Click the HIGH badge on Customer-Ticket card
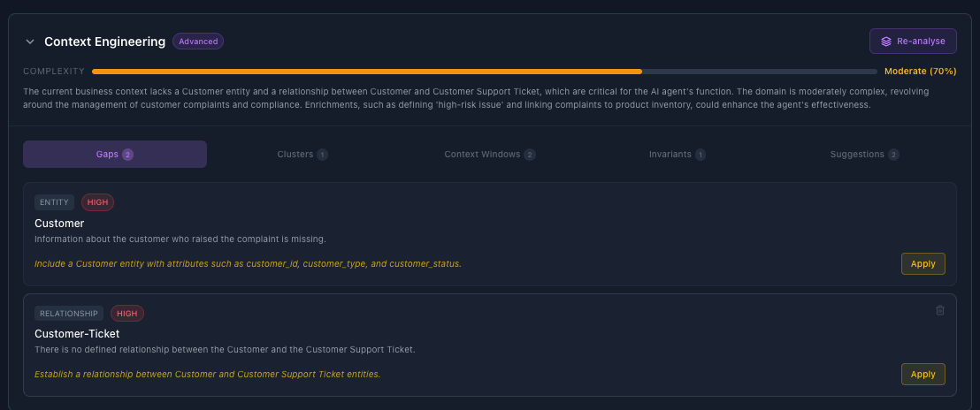980x410 pixels. click(x=126, y=314)
